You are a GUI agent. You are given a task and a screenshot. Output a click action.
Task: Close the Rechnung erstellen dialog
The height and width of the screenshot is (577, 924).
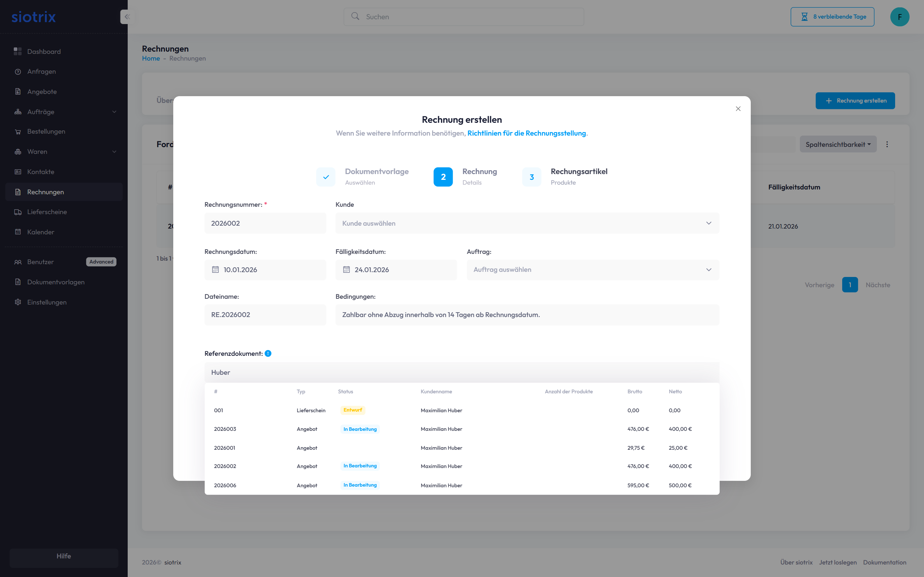[738, 109]
